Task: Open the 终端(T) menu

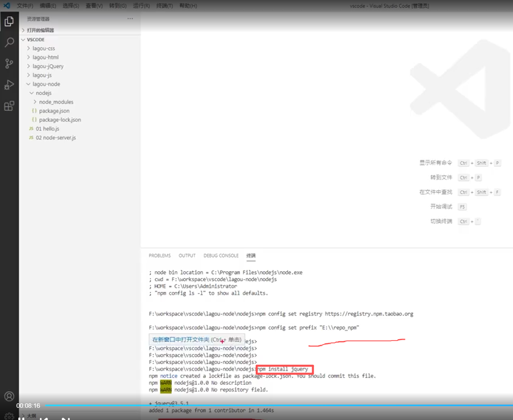Action: click(x=164, y=6)
